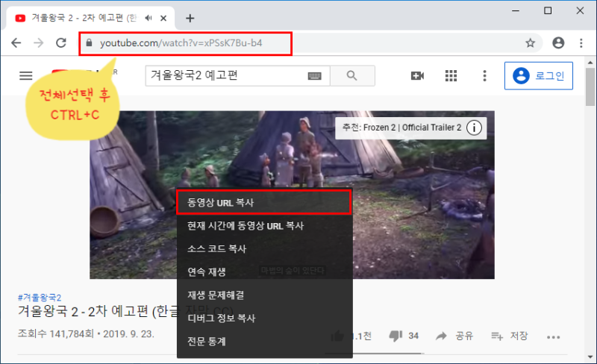This screenshot has width=597, height=364.
Task: Click the 저장 save-to-playlist button
Action: [510, 336]
